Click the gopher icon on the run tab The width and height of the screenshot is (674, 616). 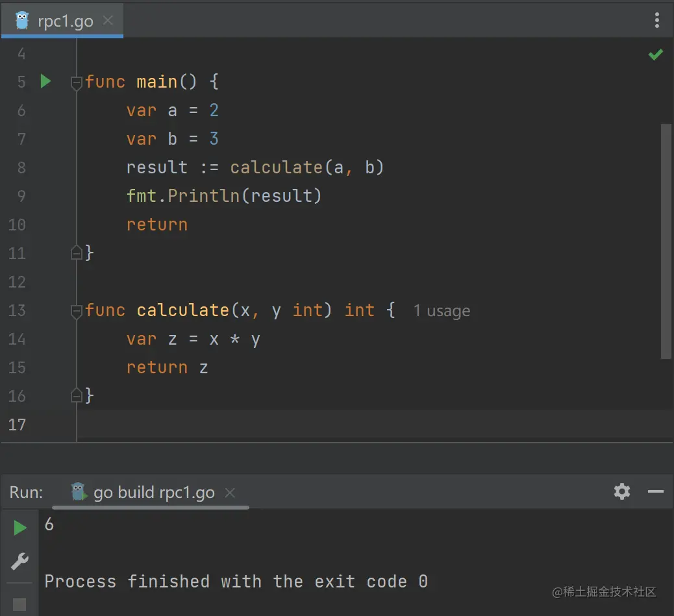79,492
